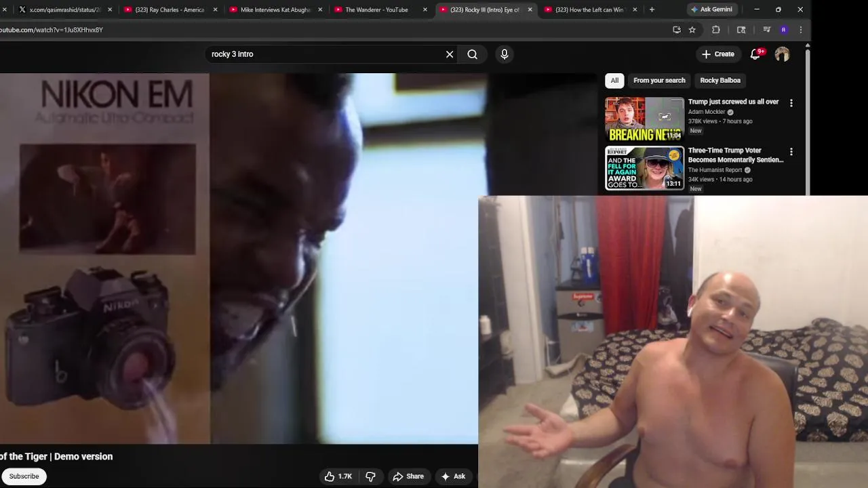This screenshot has width=868, height=488.
Task: Close How the Left can Win tab
Action: tap(635, 9)
